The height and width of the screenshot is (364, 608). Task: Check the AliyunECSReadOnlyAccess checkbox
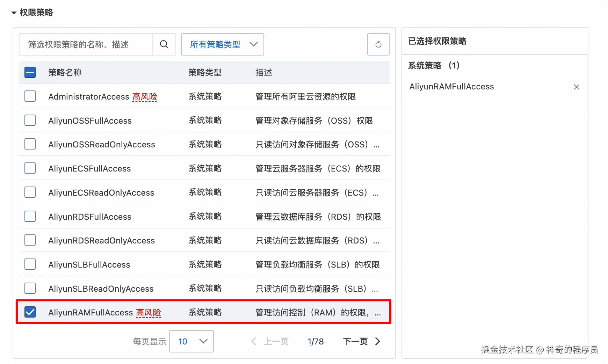pos(30,192)
